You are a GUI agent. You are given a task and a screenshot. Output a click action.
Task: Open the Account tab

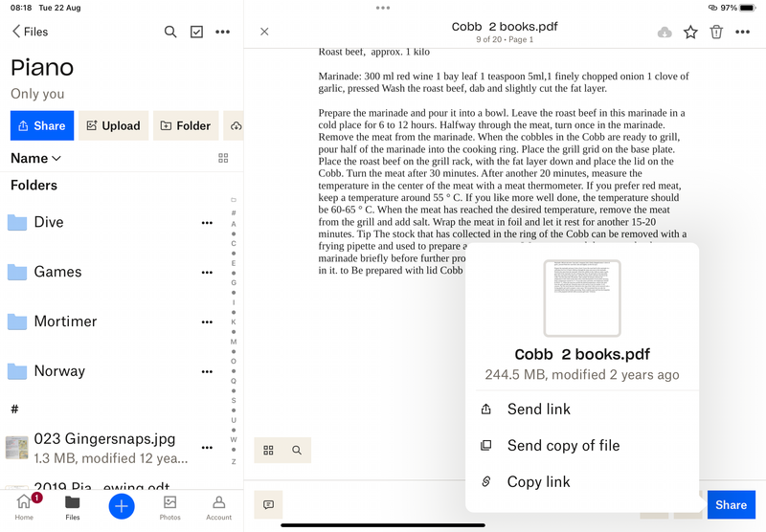click(219, 507)
